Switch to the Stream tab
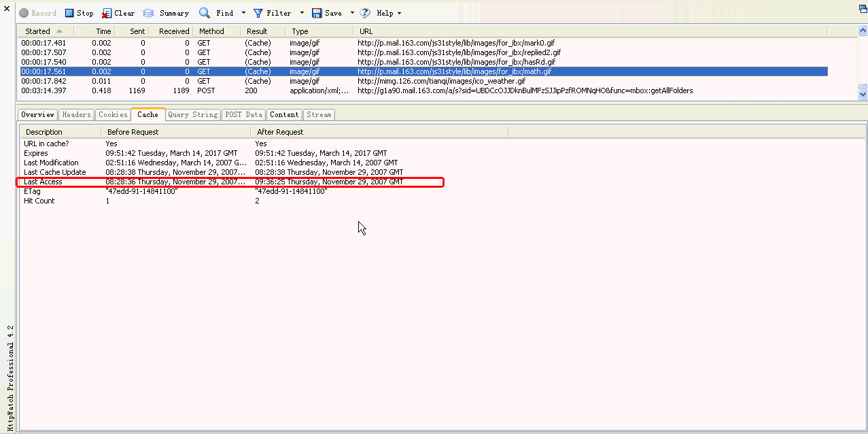The width and height of the screenshot is (868, 434). point(319,114)
